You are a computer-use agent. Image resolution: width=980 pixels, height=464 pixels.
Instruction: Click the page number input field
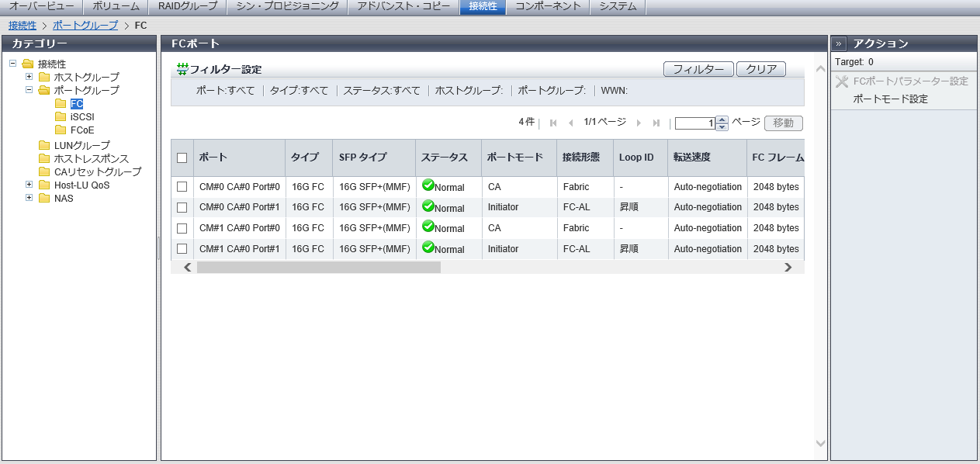click(x=694, y=123)
